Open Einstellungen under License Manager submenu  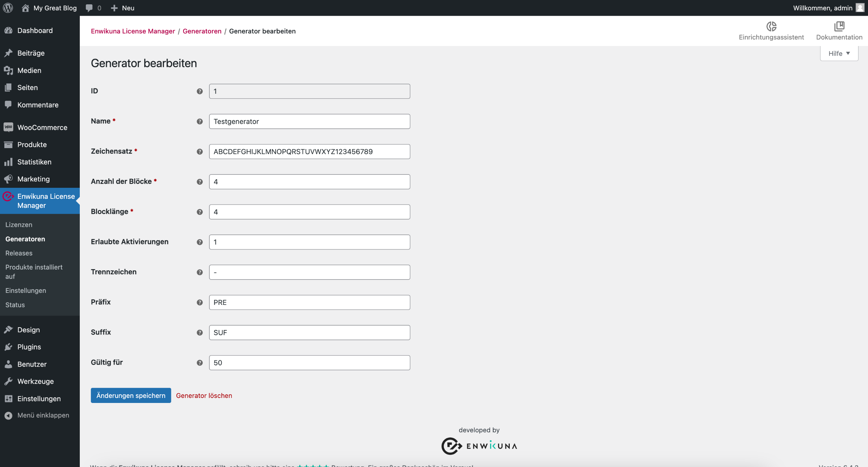(26, 290)
